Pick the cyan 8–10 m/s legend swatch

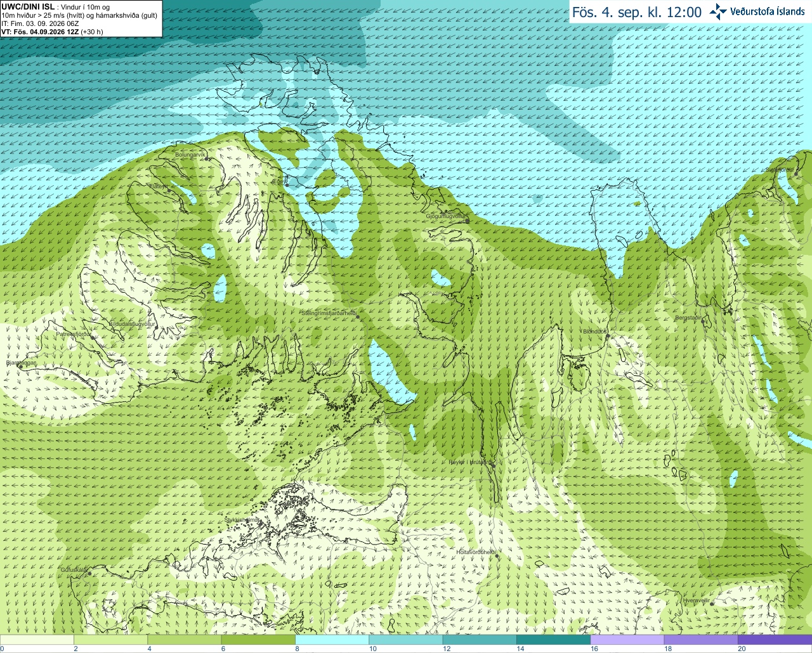[x=332, y=640]
